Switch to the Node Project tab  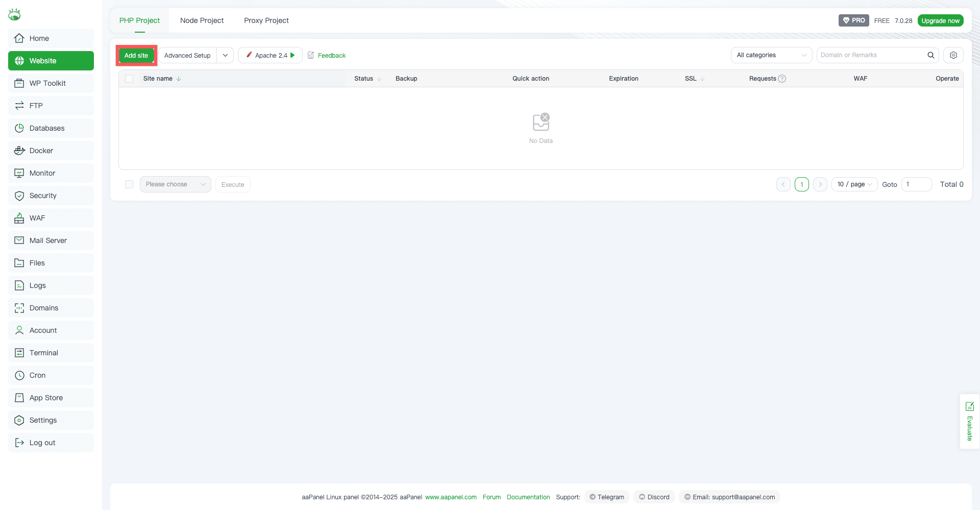202,20
